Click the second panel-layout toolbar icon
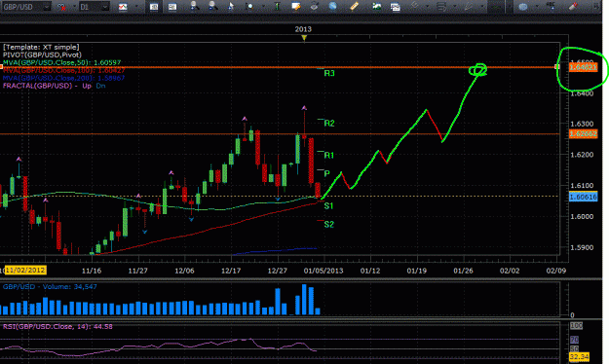 pyautogui.click(x=172, y=7)
